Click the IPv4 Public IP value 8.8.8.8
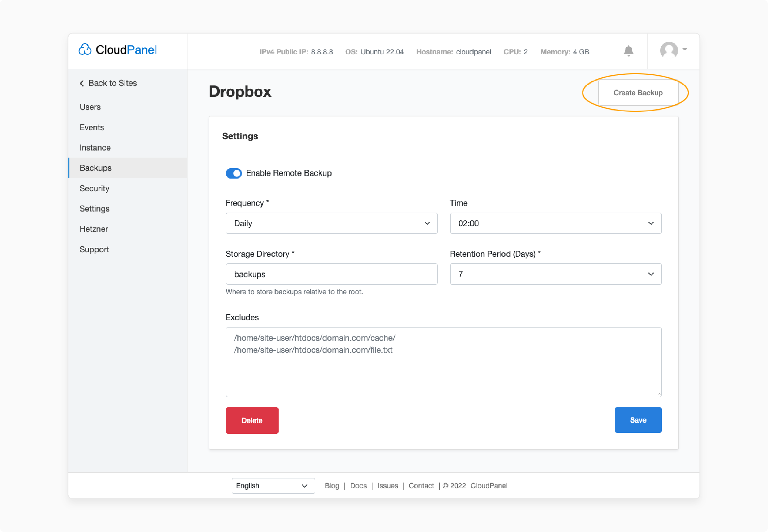The height and width of the screenshot is (532, 768). pyautogui.click(x=322, y=52)
